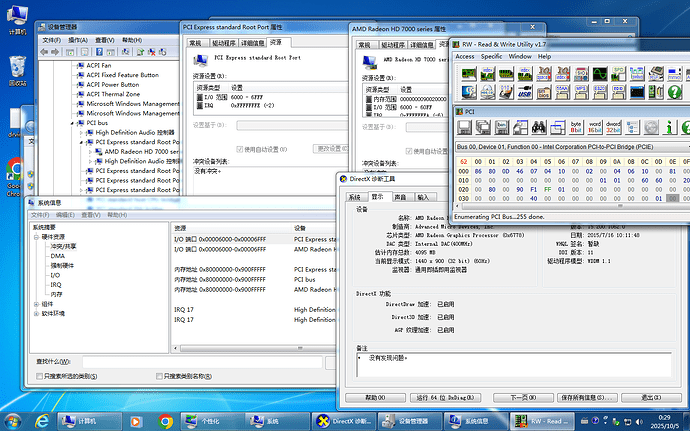Expand the 组件 node in System Information

35,303
